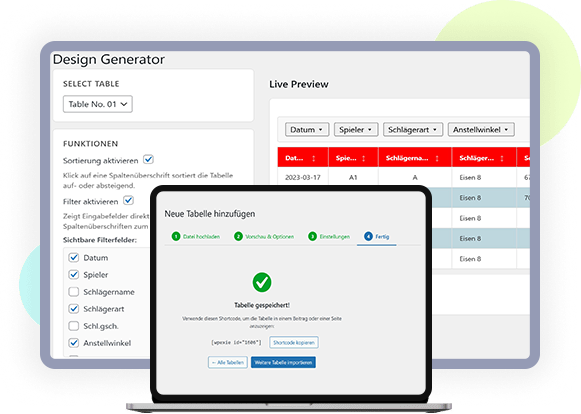
Task: Uncheck the Filter aktivieren checkbox
Action: pyautogui.click(x=129, y=201)
